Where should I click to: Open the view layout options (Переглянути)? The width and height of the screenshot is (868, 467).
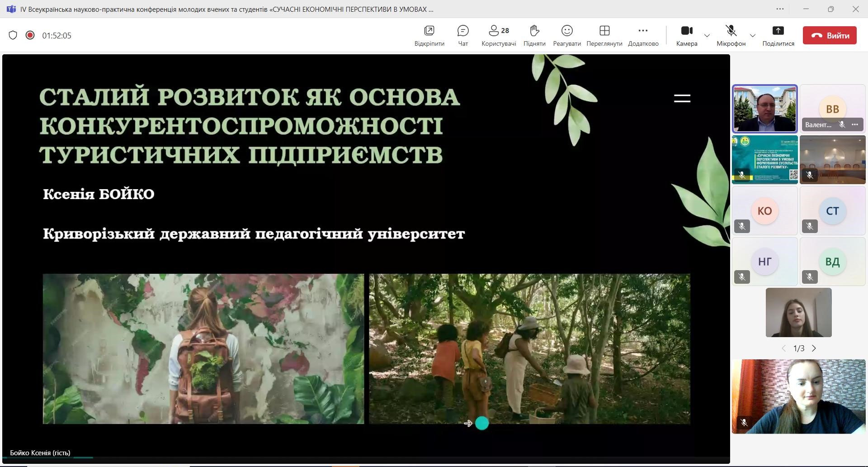(604, 35)
